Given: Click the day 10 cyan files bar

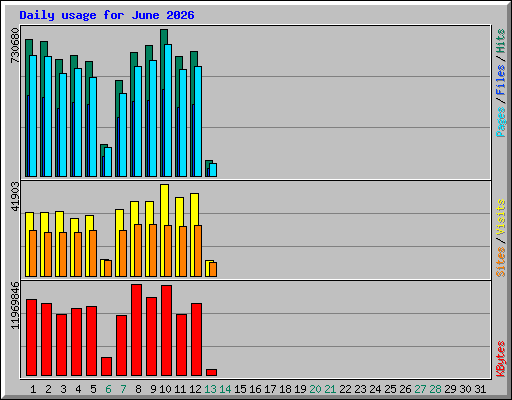Looking at the screenshot, I should pos(168,110).
